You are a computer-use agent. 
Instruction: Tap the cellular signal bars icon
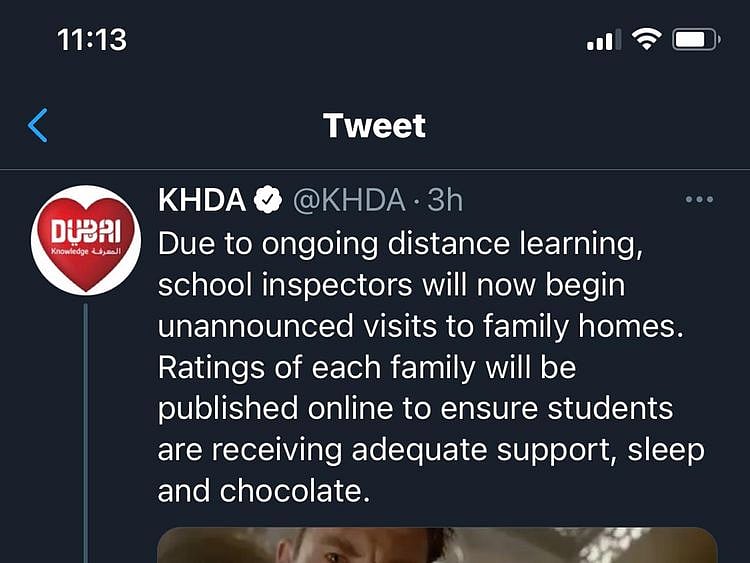[x=600, y=41]
